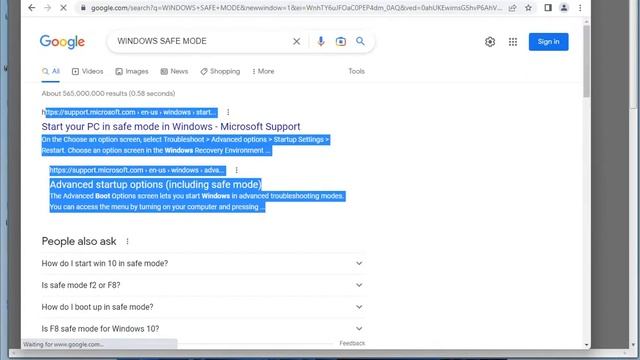Screen dimensions: 640x360
Task: Click Feedback link
Action: [x=352, y=343]
